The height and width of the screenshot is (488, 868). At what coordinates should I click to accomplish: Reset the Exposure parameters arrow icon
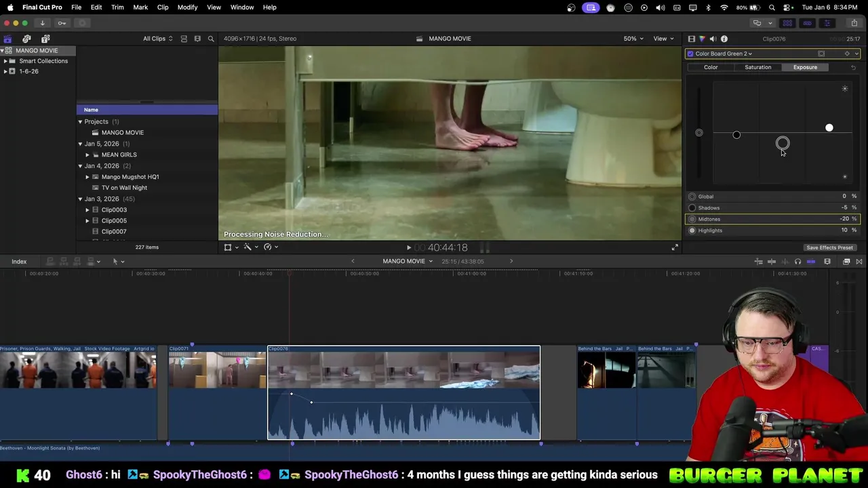853,67
